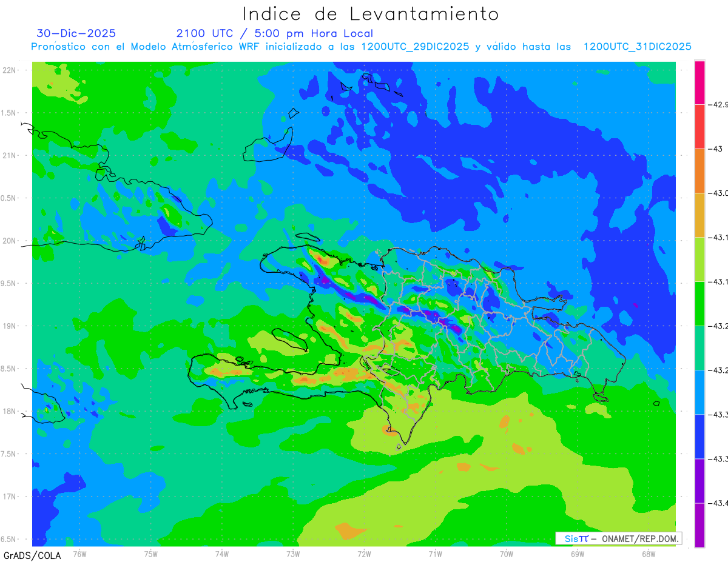The image size is (728, 562).
Task: Select the '30-Dic-2025' date label
Action: (76, 33)
